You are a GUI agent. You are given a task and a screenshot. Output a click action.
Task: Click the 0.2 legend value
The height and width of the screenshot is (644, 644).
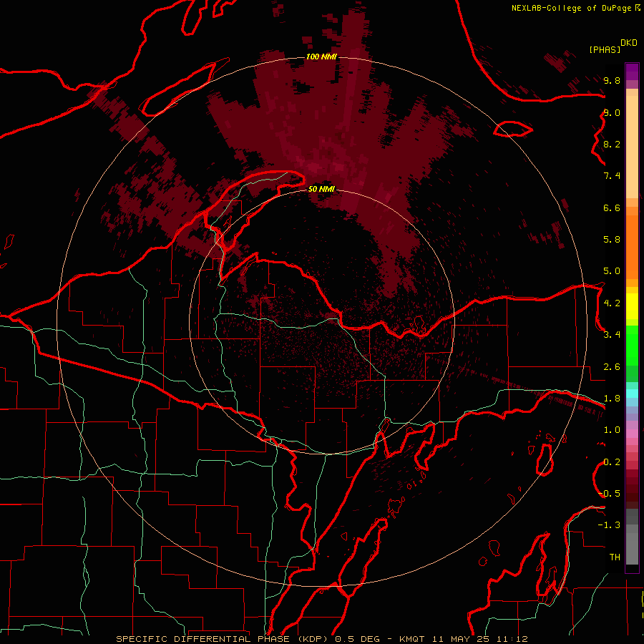point(612,462)
